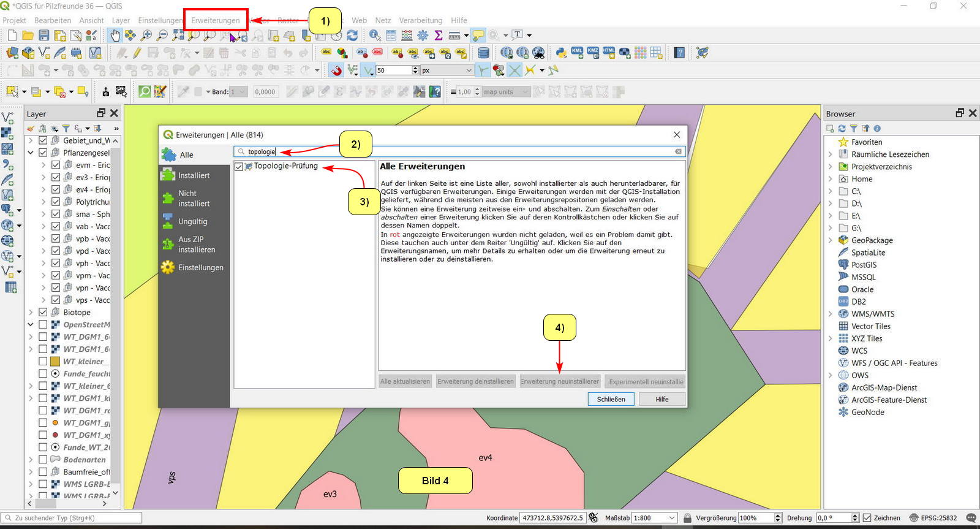980x529 pixels.
Task: Expand the GeoPackage node in Browser
Action: 831,240
